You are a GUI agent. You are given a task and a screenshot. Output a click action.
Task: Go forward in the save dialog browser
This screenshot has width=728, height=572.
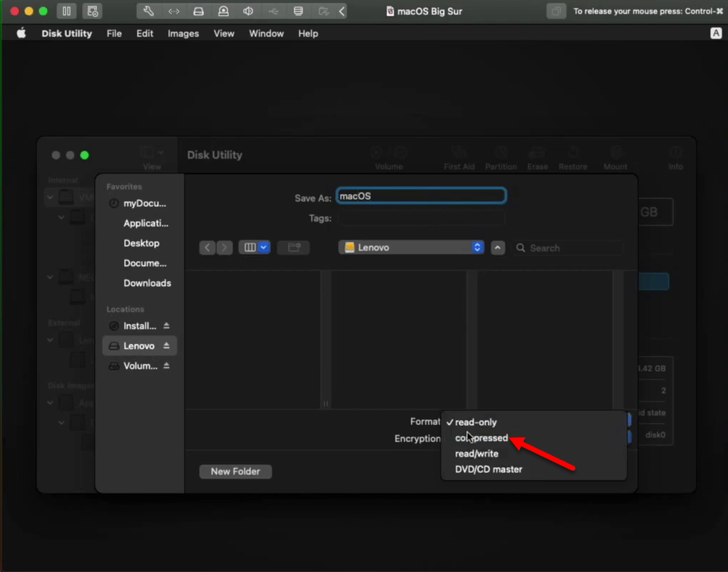coord(225,247)
